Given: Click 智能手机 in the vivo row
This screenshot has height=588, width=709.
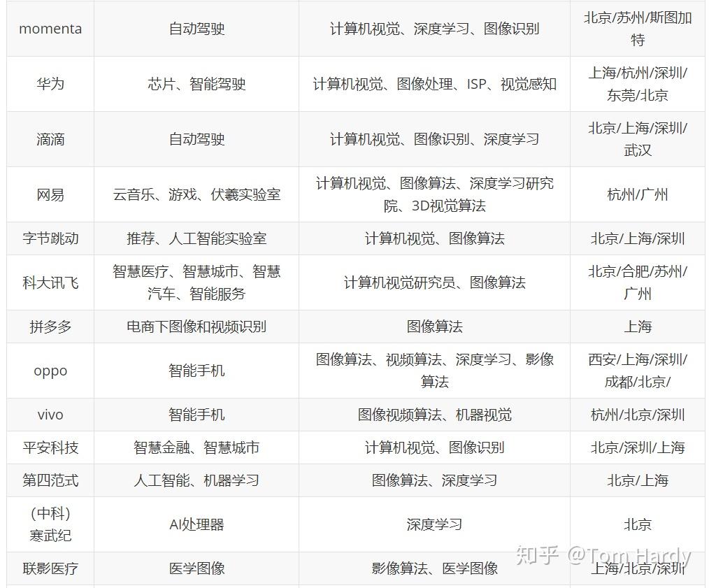Looking at the screenshot, I should 196,415.
